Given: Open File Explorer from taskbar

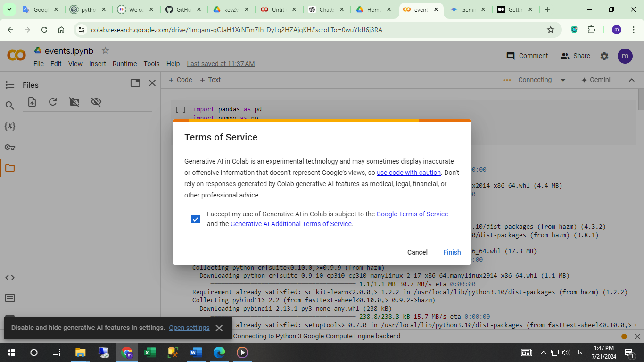Looking at the screenshot, I should [x=81, y=352].
